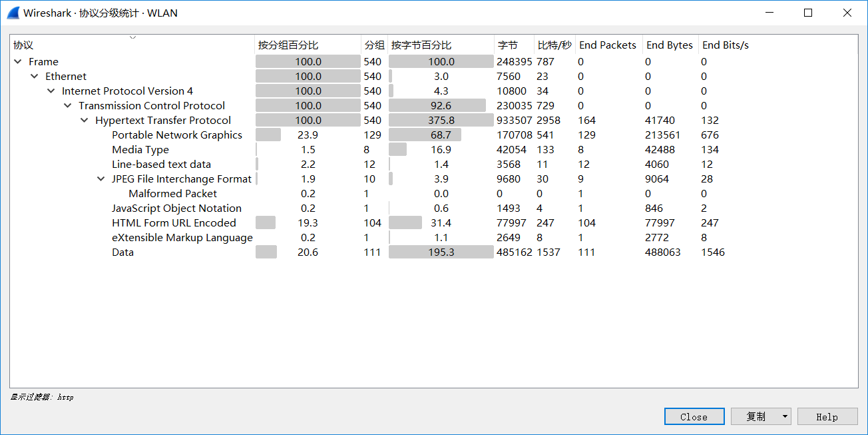Sort by End Packets column header
This screenshot has height=435, width=868.
point(609,45)
